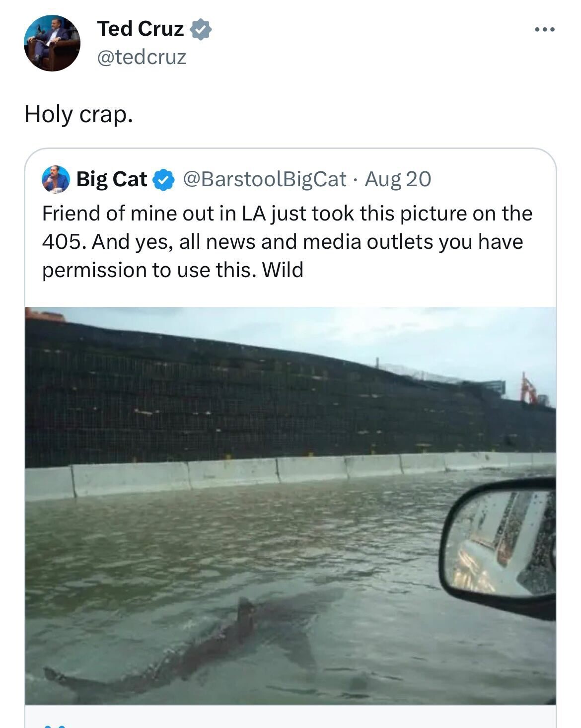Click Ted Cruz's blue verified badge

pos(201,29)
